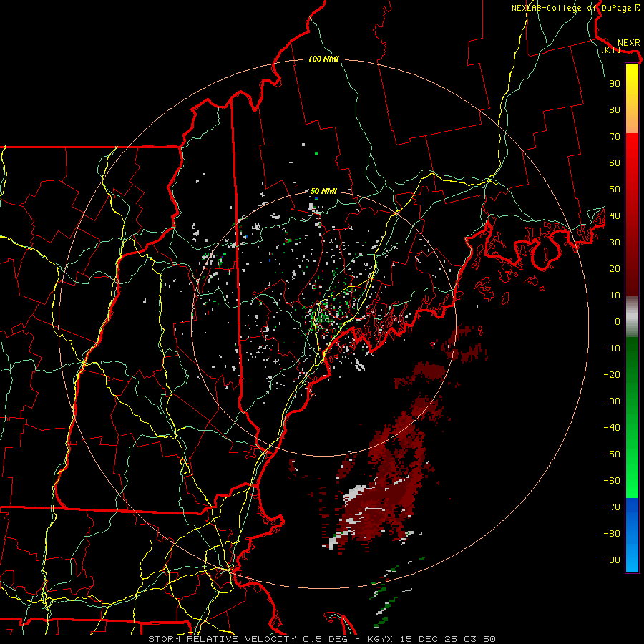644x644 pixels.
Task: Pick the light blue bottom color bar segment
Action: pos(632,559)
